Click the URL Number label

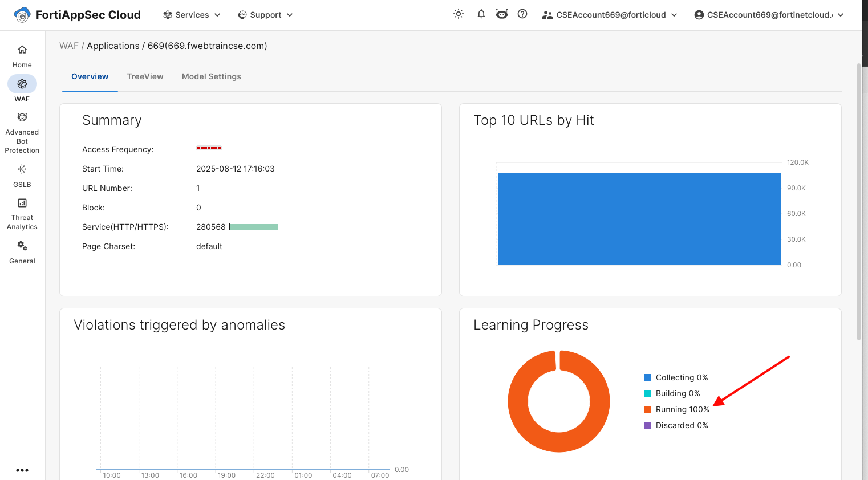pos(107,188)
